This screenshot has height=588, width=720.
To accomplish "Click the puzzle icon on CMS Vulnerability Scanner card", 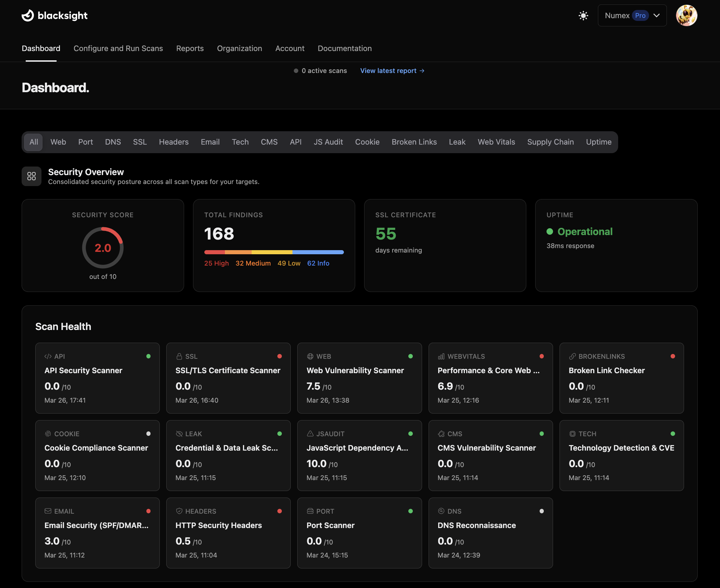I will 441,433.
